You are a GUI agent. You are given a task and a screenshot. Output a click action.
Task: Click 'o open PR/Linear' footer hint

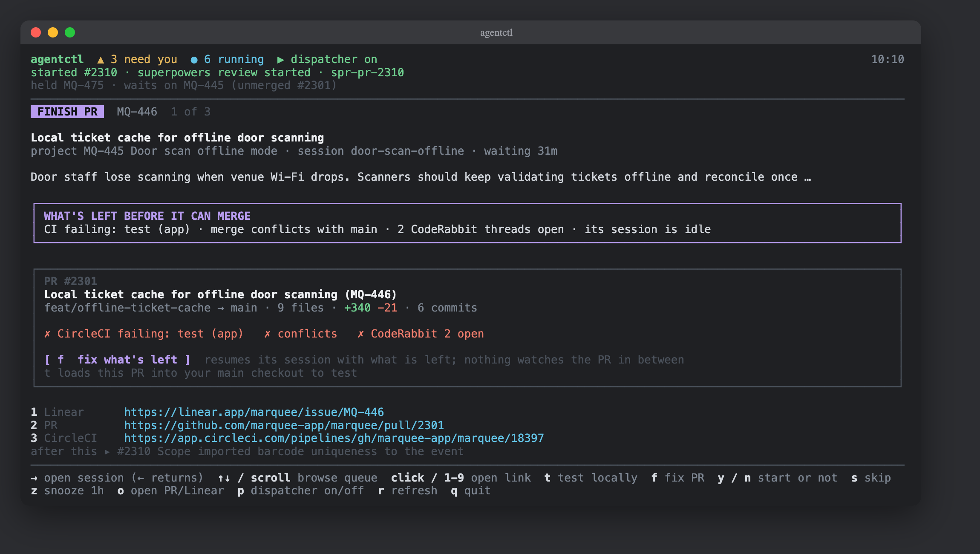170,491
